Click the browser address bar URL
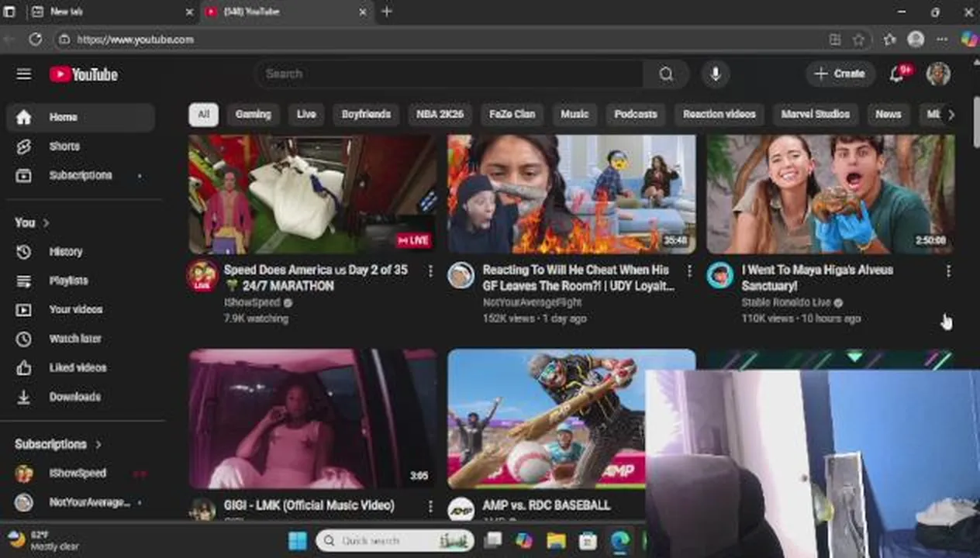The image size is (980, 558). coord(136,40)
